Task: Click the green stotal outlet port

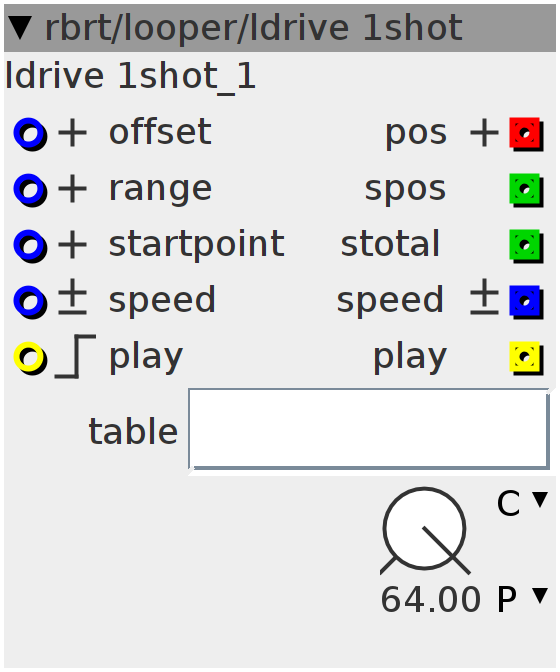Action: (x=526, y=246)
